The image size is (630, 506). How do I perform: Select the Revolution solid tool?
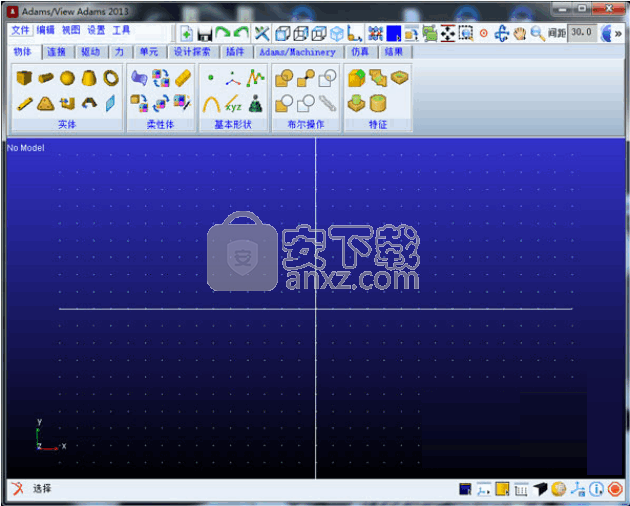click(x=89, y=104)
